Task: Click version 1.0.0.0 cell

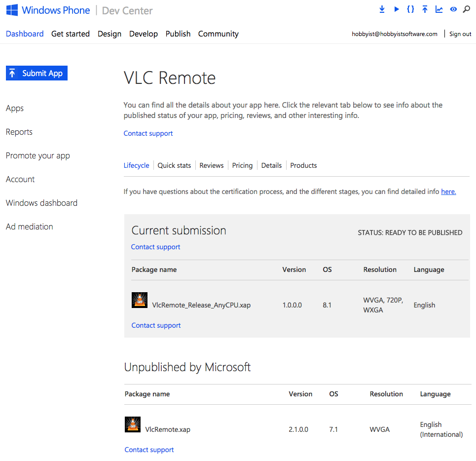Action: point(292,305)
